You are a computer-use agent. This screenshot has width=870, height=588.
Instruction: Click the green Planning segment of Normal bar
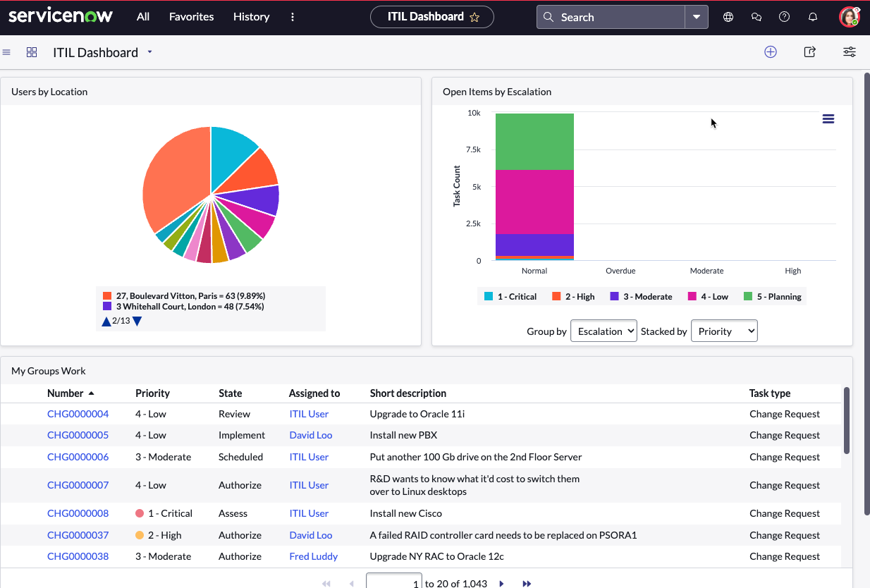click(534, 142)
